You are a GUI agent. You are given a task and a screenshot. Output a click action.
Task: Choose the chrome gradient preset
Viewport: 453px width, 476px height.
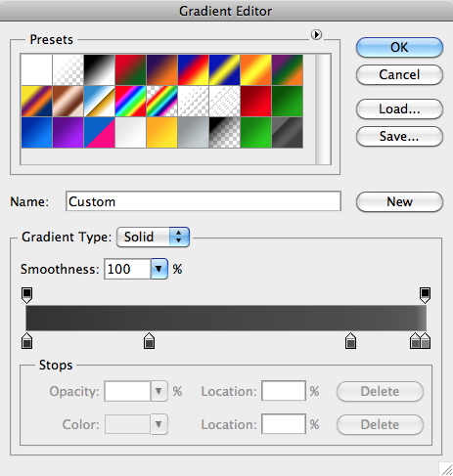click(99, 102)
